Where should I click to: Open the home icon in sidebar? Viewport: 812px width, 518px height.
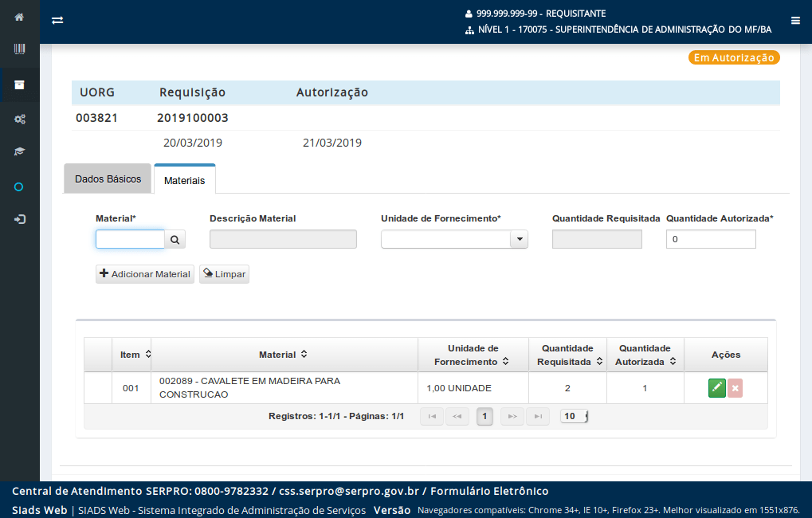(19, 17)
